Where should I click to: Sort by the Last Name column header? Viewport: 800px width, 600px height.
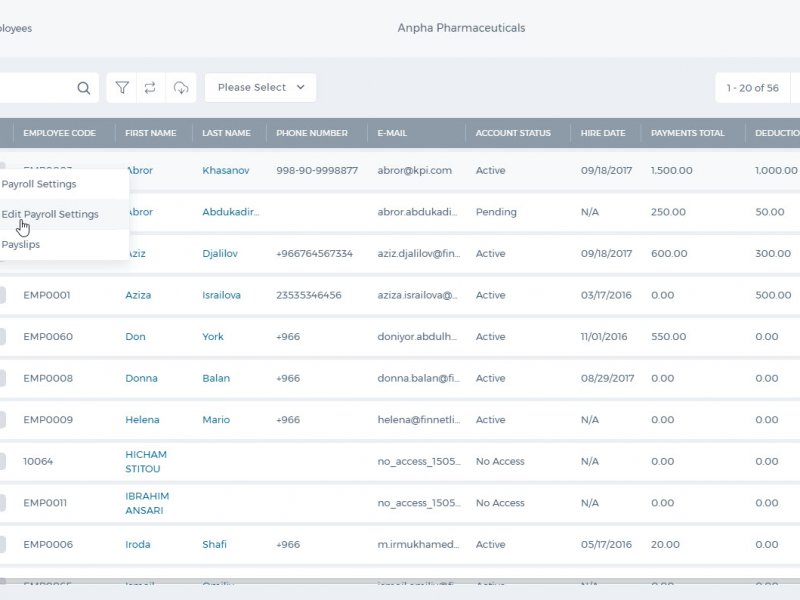point(226,133)
